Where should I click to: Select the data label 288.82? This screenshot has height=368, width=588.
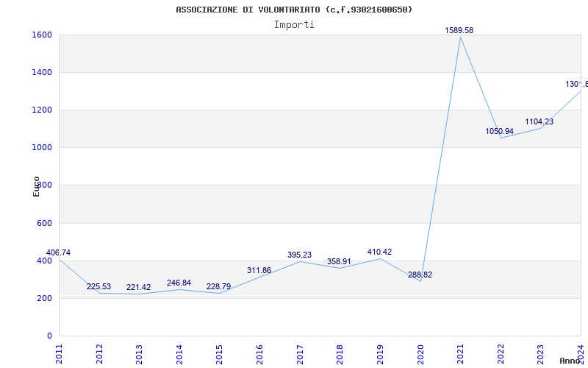[x=420, y=275]
